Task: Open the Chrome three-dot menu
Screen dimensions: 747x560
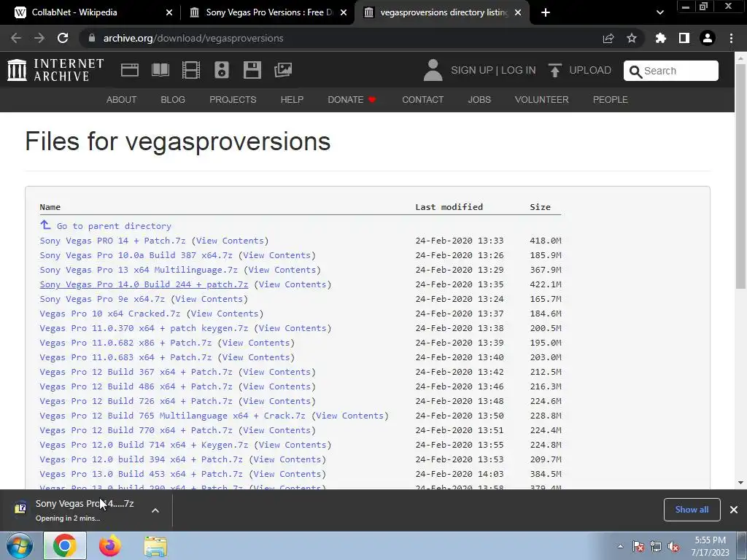Action: [731, 38]
